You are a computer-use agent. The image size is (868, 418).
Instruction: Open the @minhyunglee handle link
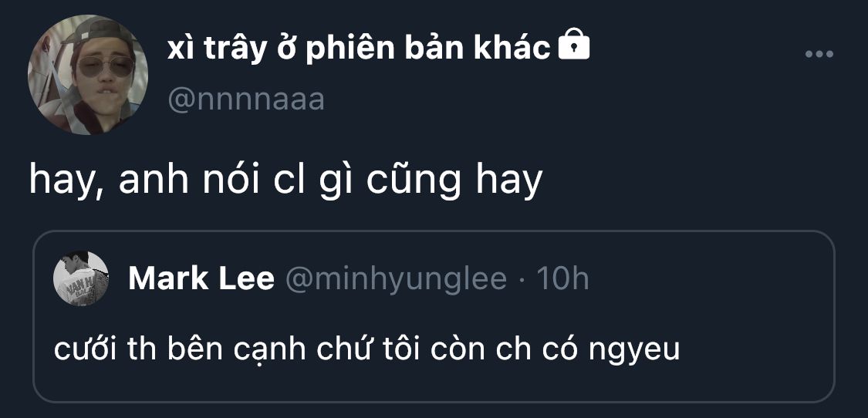[x=396, y=279]
